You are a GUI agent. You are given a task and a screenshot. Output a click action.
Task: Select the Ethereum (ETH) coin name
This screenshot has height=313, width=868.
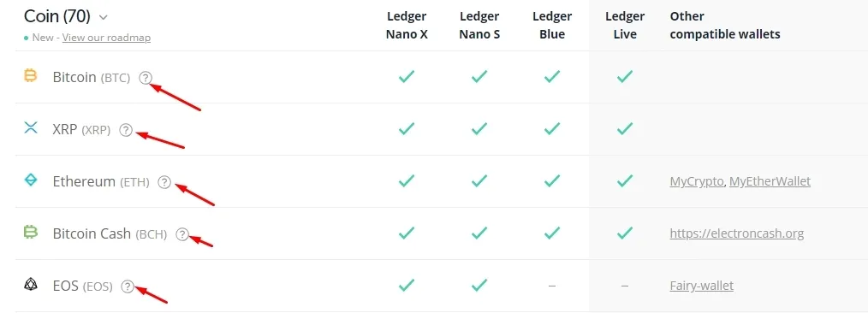pyautogui.click(x=101, y=181)
